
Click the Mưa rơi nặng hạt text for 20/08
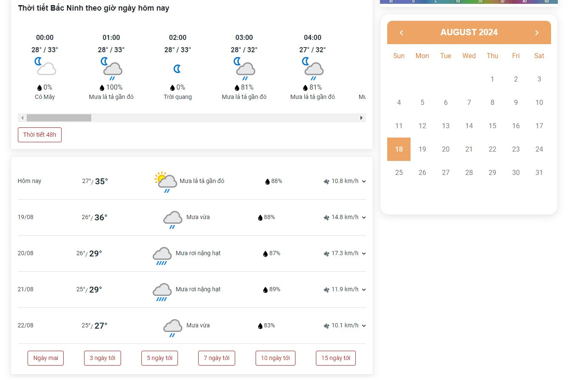(x=198, y=253)
